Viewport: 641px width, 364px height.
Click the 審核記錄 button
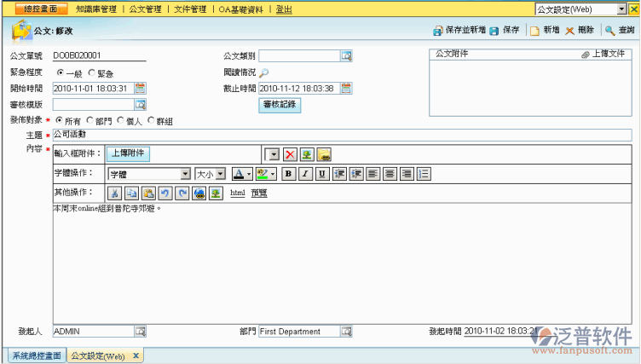(280, 106)
